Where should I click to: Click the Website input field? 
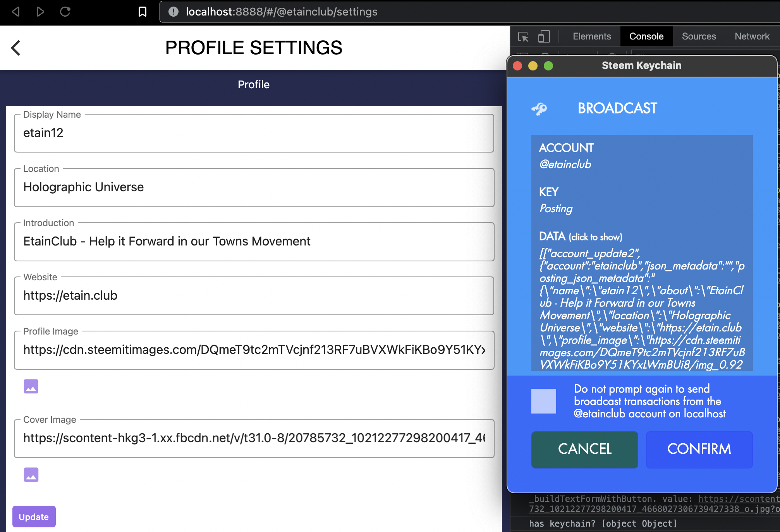coord(254,296)
